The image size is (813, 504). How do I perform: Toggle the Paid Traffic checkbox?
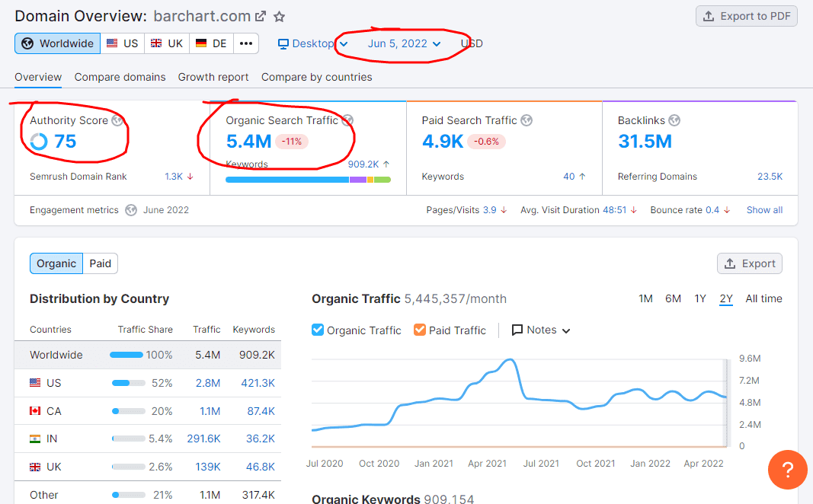[420, 330]
